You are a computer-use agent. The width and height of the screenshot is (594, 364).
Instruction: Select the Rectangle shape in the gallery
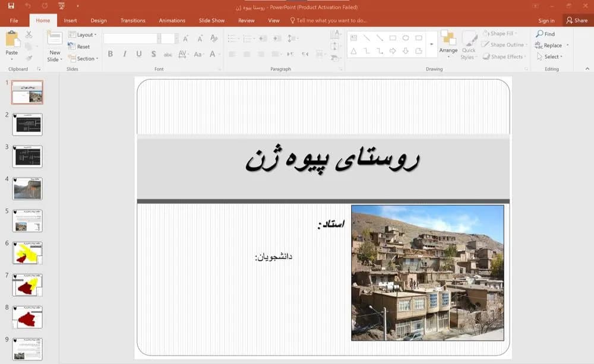(x=393, y=38)
